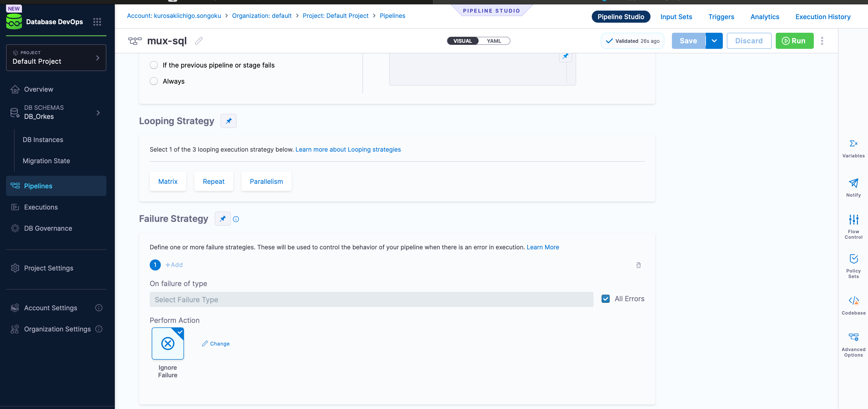Click the Select Failure Type field
Viewport: 868px width, 409px height.
click(x=371, y=300)
